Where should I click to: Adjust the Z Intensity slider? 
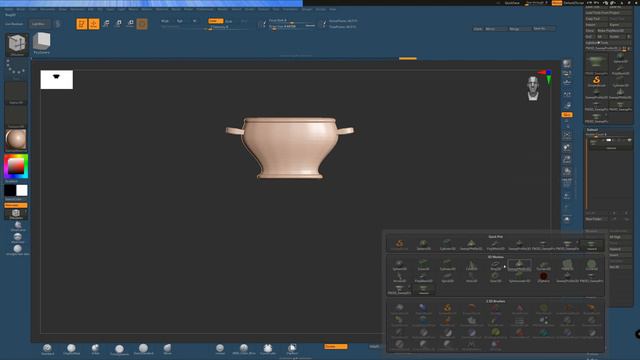point(226,27)
